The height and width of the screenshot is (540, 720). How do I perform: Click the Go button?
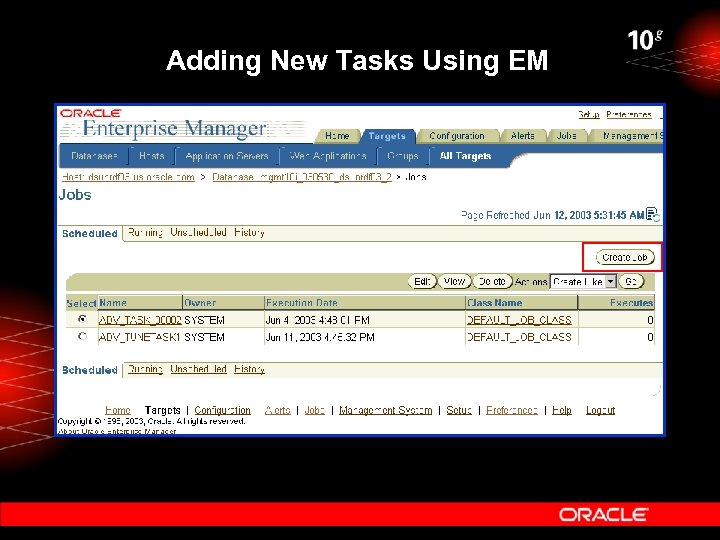[631, 281]
